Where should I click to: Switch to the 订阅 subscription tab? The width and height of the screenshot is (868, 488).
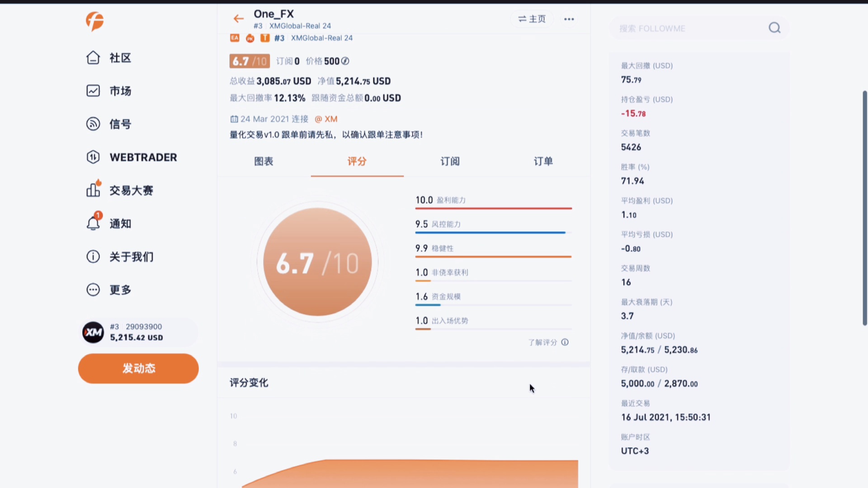(450, 161)
